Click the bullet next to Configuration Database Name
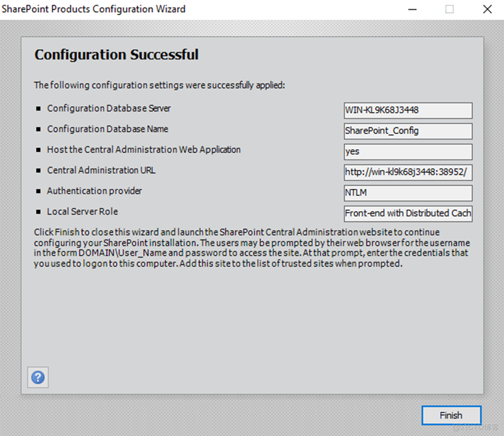Image resolution: width=504 pixels, height=436 pixels. pos(39,129)
